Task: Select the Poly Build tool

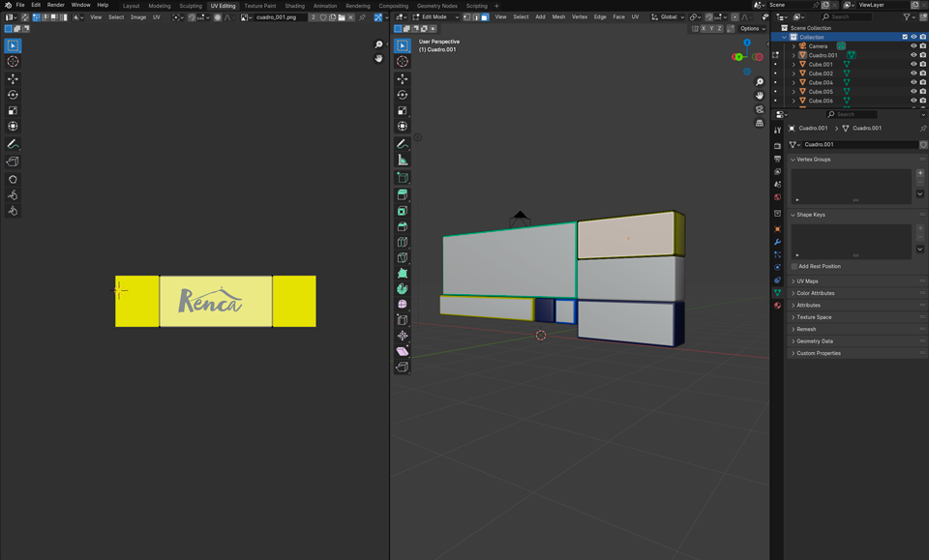Action: [x=403, y=273]
